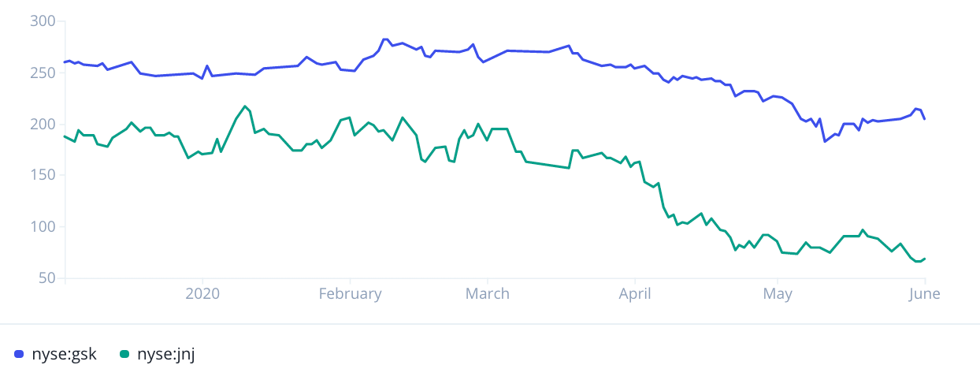The width and height of the screenshot is (980, 380).
Task: Toggle the nyse:jnj legend entry
Action: [156, 354]
